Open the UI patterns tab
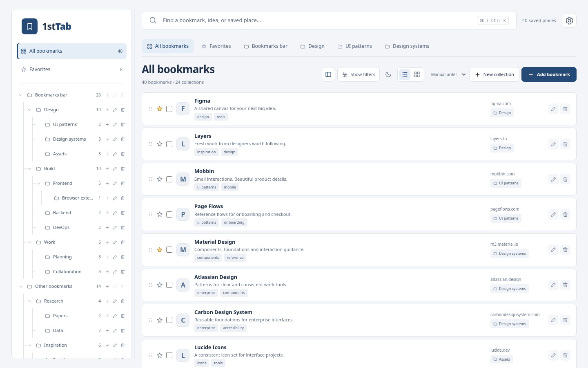This screenshot has width=588, height=368. pos(355,46)
